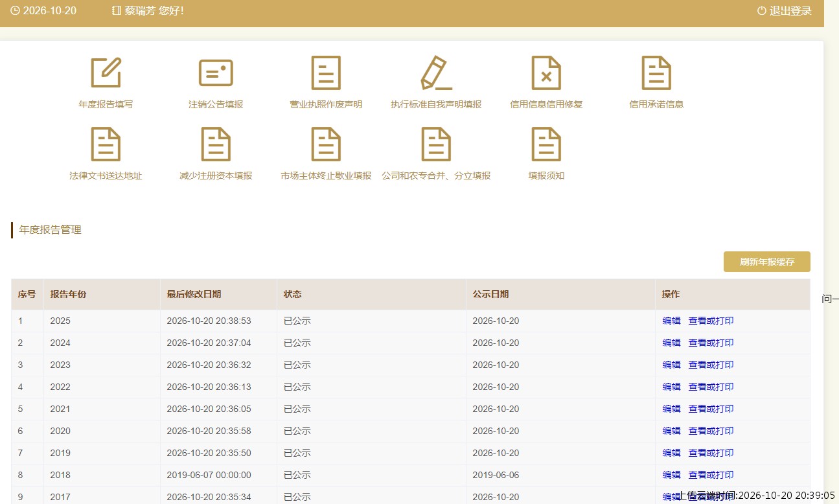View or print the 2022 report
Screen dimensions: 839x504
(711, 387)
